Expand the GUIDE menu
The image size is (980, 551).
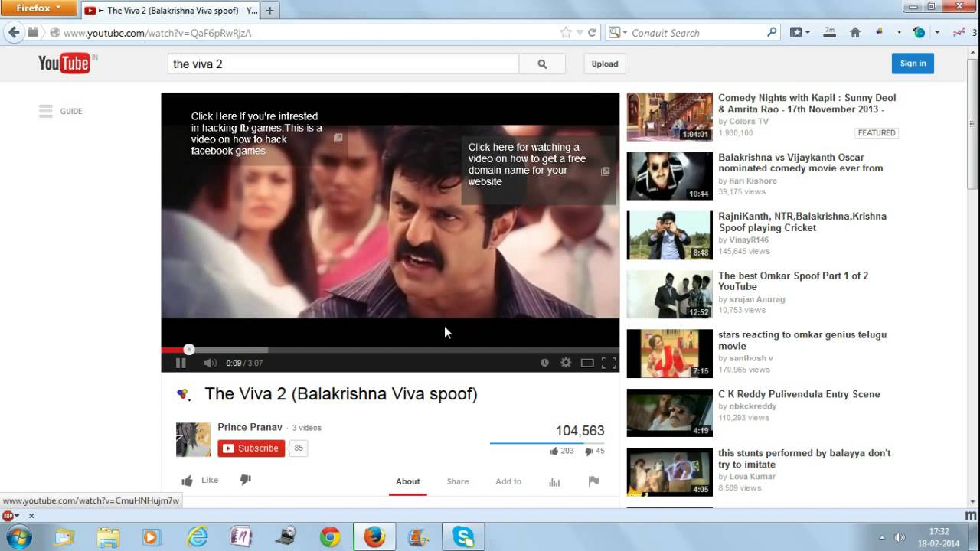60,112
